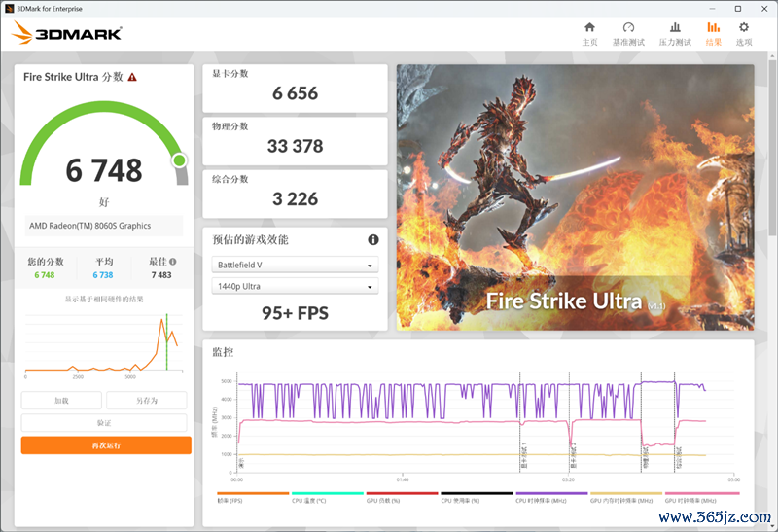The height and width of the screenshot is (532, 778).
Task: Click the 物理分数 33 378 score card
Action: (x=296, y=141)
